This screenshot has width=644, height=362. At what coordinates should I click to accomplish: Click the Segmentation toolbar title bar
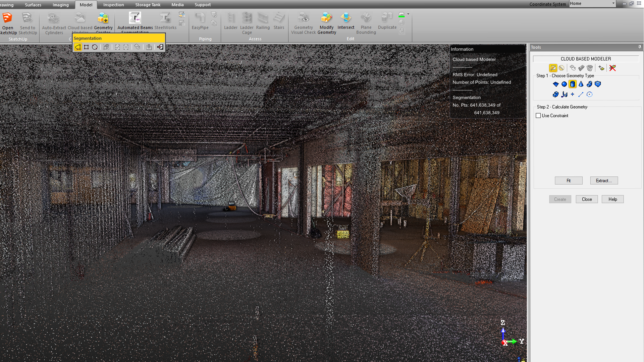[x=119, y=38]
